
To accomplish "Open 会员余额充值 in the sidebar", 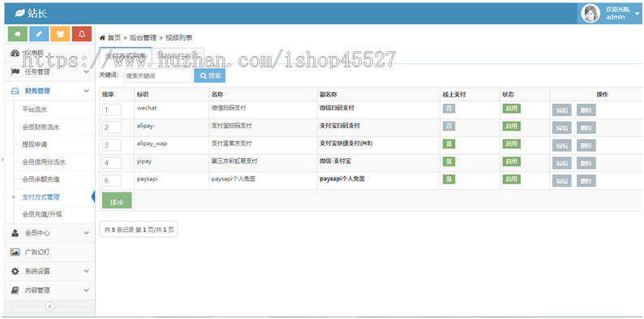I will click(x=41, y=179).
